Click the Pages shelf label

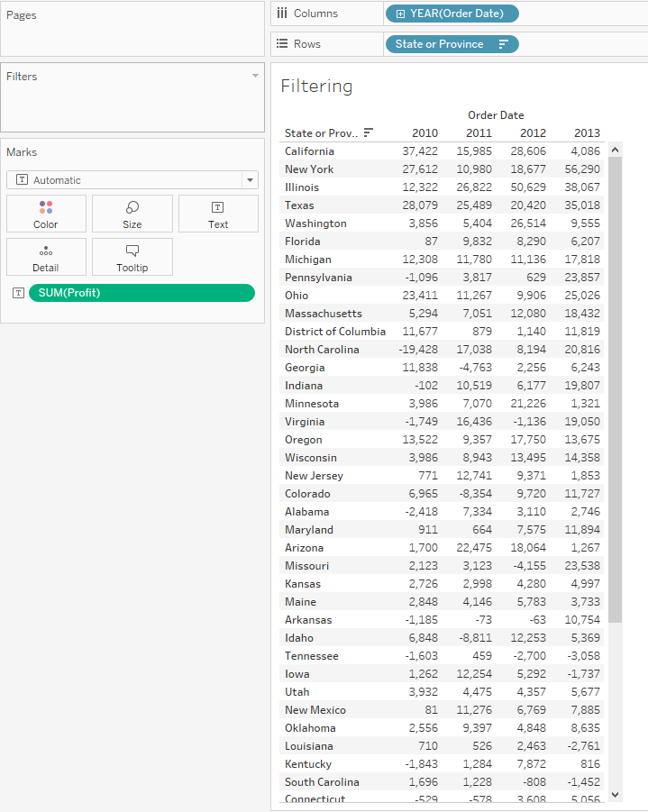22,15
